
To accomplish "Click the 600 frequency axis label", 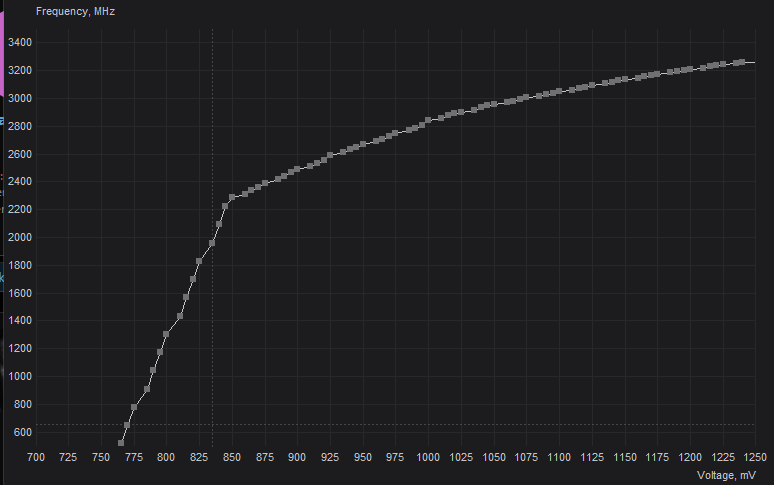I will pyautogui.click(x=23, y=432).
